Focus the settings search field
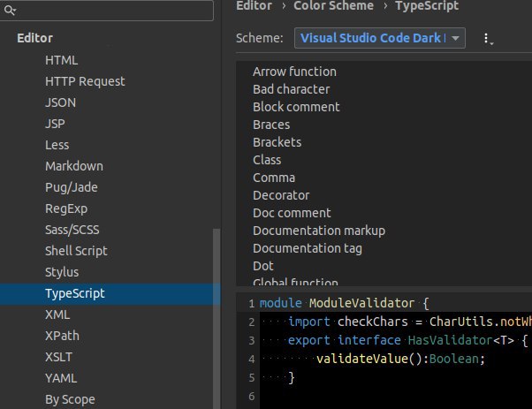Viewport: 532px width, 409px height. pyautogui.click(x=107, y=11)
